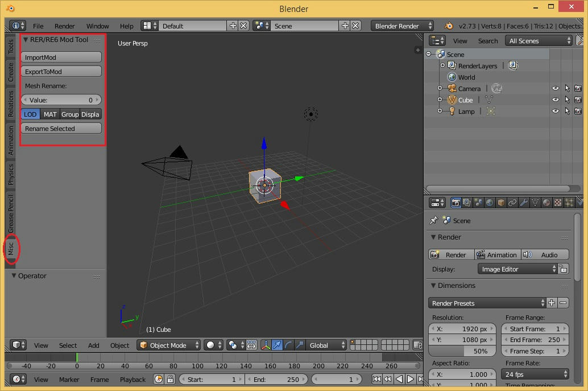Collapse the RER/RE6 Mod Tool panel
The width and height of the screenshot is (588, 391).
coord(26,39)
